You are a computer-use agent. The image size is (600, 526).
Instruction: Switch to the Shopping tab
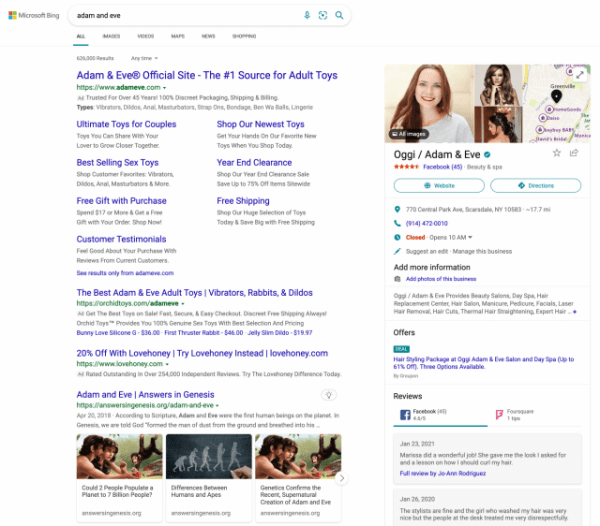tap(244, 36)
